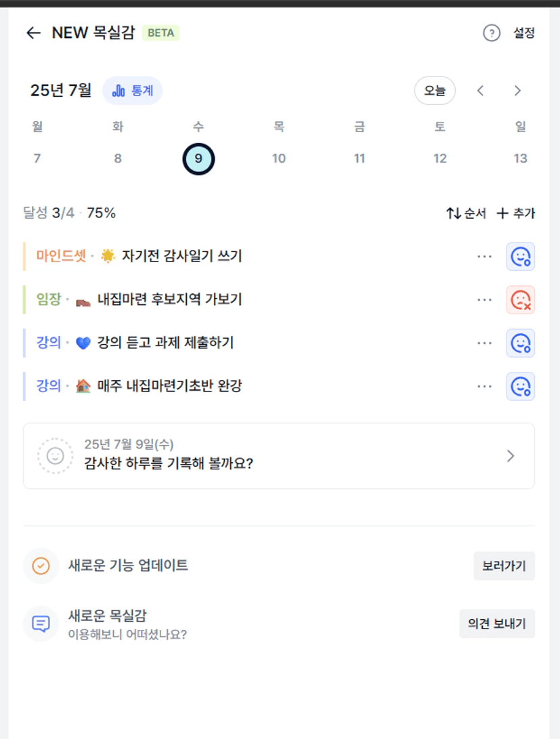Expand the gratitude diary entry chevron
This screenshot has height=739, width=560.
(511, 456)
